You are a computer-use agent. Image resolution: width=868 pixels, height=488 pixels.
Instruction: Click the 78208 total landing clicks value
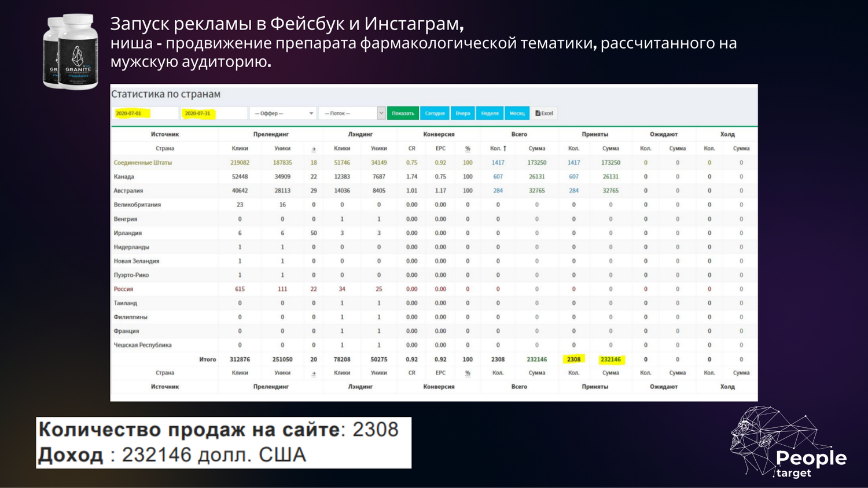(x=342, y=359)
